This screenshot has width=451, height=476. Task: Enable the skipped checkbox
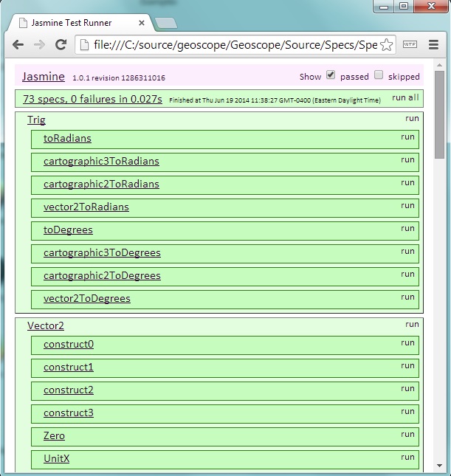(379, 75)
